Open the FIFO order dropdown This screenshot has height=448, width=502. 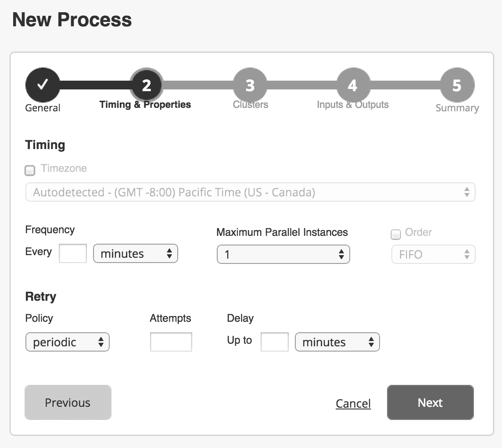pyautogui.click(x=434, y=254)
